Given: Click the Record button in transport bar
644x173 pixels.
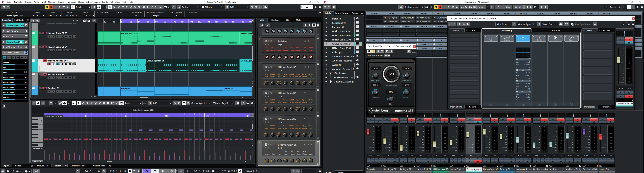Looking at the screenshot, I should coord(172,171).
